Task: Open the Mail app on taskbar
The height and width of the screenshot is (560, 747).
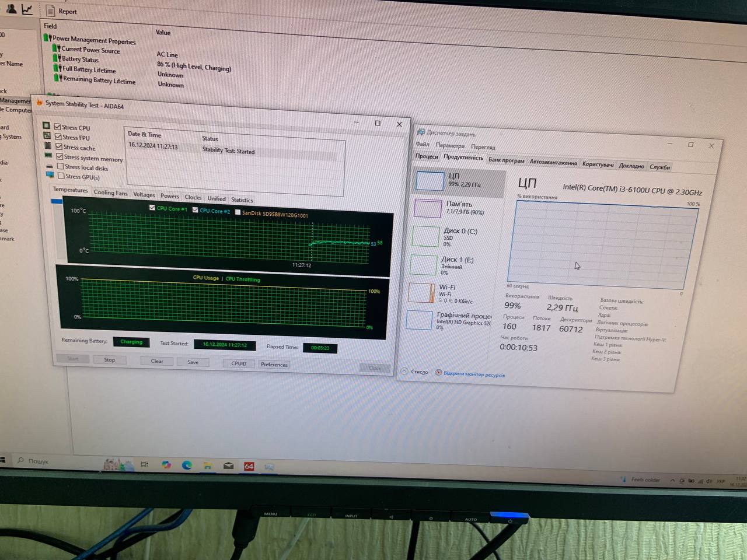Action: pos(228,466)
